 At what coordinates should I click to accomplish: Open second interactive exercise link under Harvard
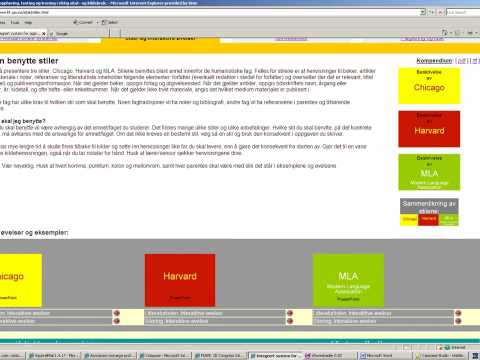[177, 321]
